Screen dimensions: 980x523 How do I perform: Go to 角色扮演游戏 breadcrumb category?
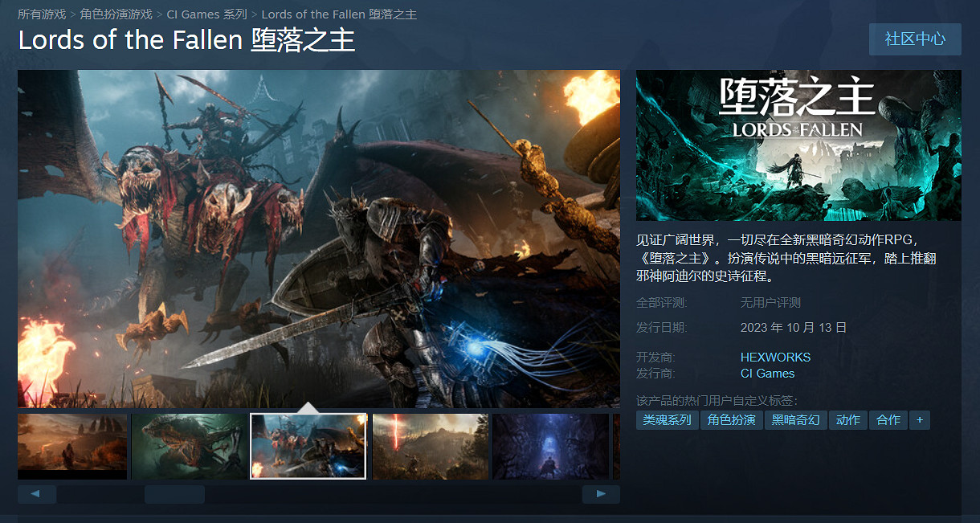pyautogui.click(x=116, y=14)
